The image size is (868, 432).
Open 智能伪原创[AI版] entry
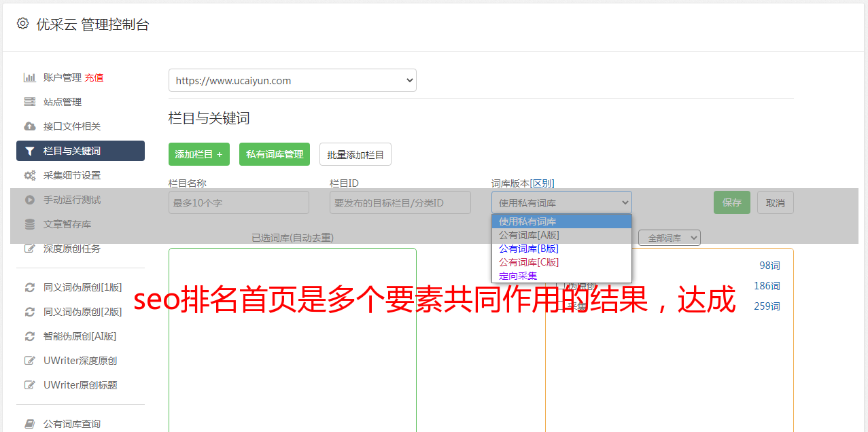(80, 336)
